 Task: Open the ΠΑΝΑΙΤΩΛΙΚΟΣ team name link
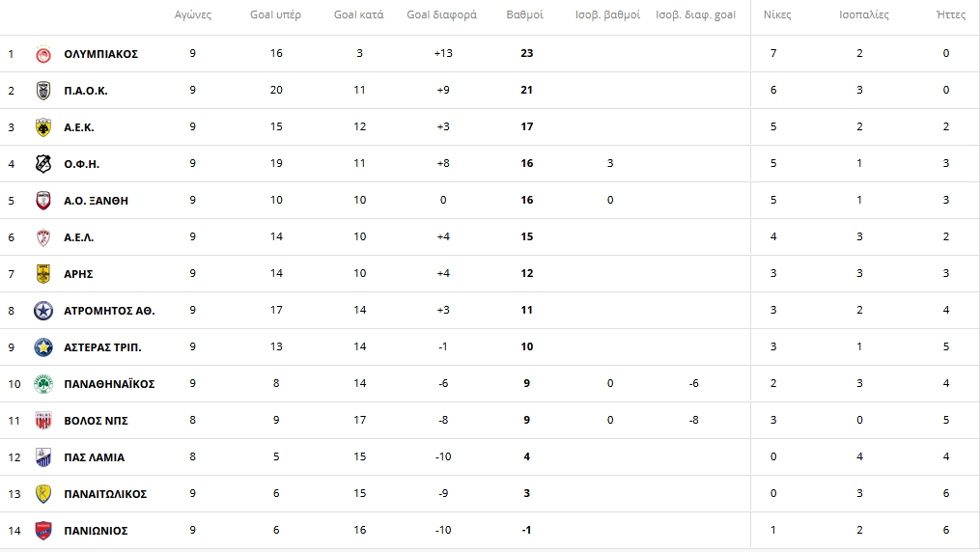[x=105, y=494]
